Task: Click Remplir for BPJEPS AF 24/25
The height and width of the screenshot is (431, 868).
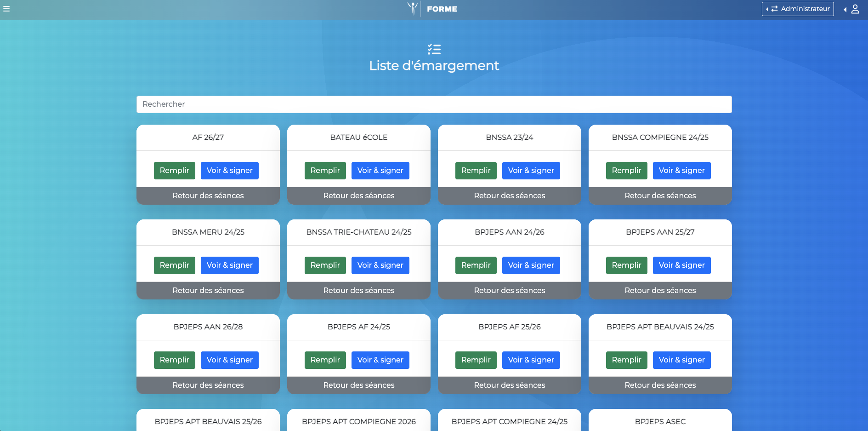Action: [325, 360]
